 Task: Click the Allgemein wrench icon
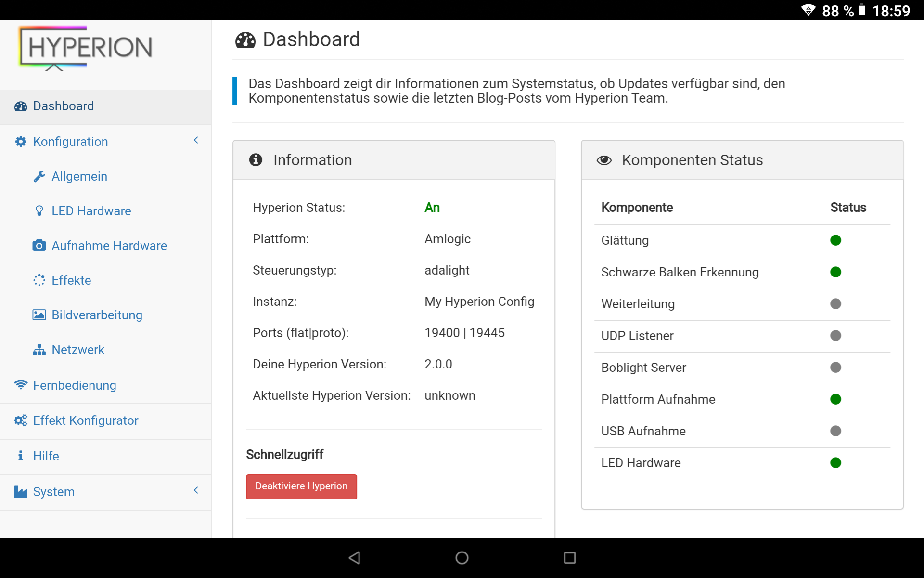tap(39, 176)
